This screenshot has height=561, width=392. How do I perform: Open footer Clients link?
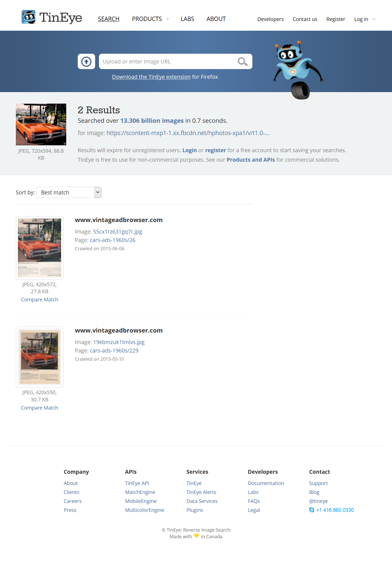click(72, 492)
